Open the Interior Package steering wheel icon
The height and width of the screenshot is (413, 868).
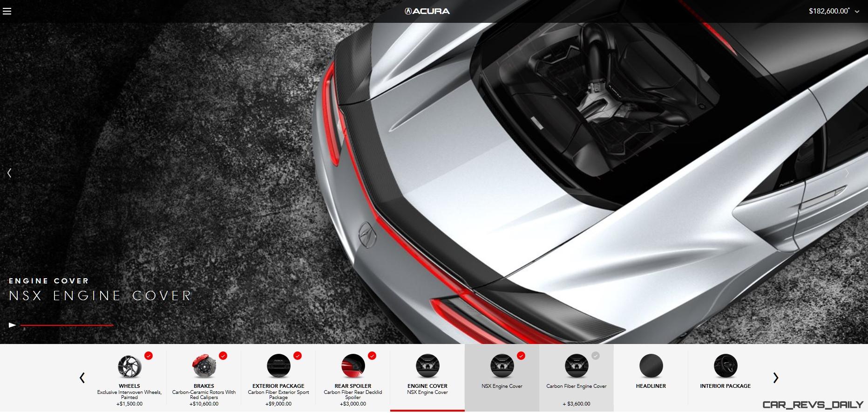coord(726,366)
